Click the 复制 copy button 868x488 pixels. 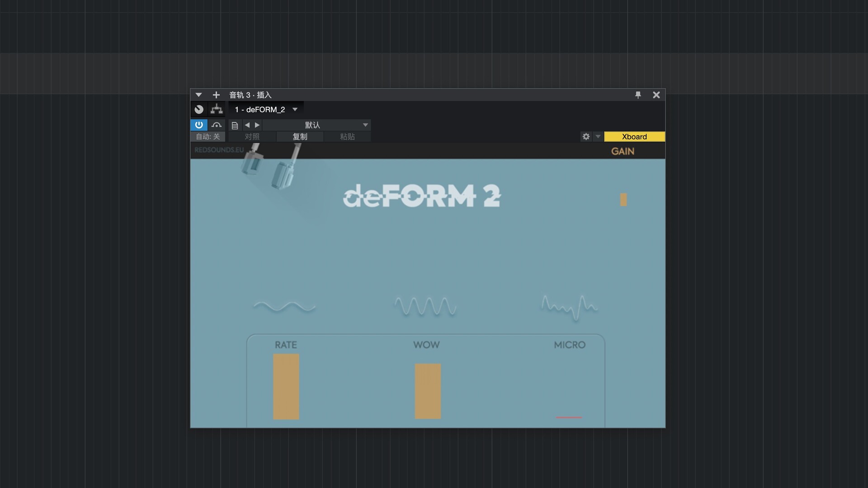300,136
